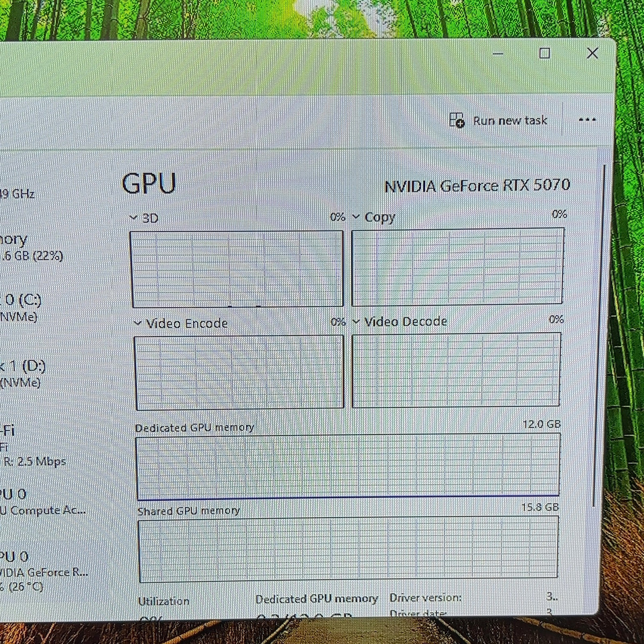Click the Copy utilization graph

pyautogui.click(x=457, y=266)
